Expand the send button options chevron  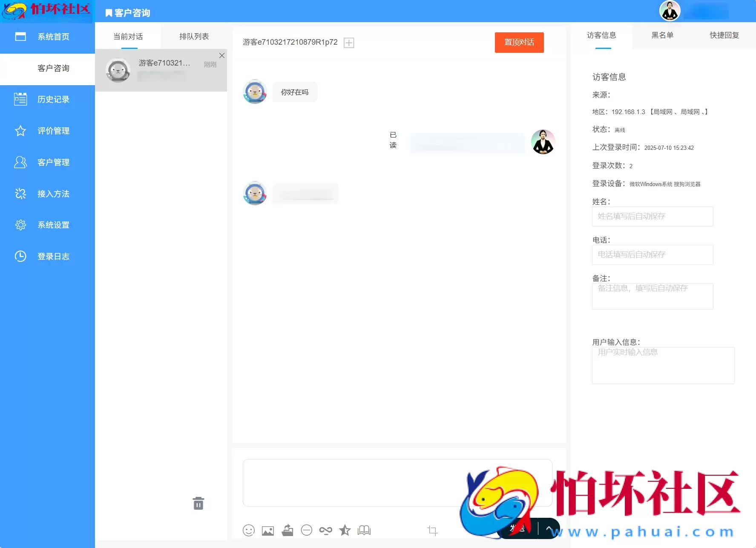pos(549,528)
